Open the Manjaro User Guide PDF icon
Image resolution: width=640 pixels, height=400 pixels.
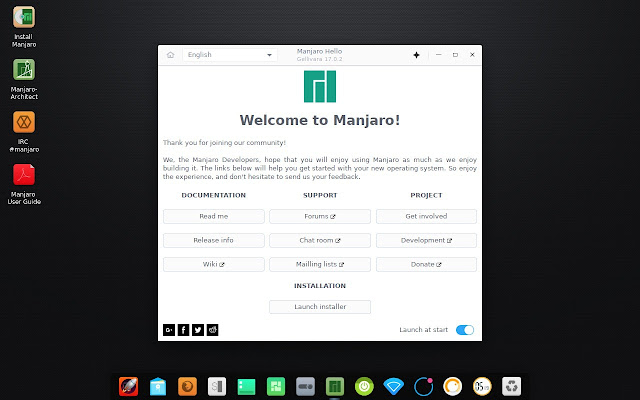(x=24, y=175)
